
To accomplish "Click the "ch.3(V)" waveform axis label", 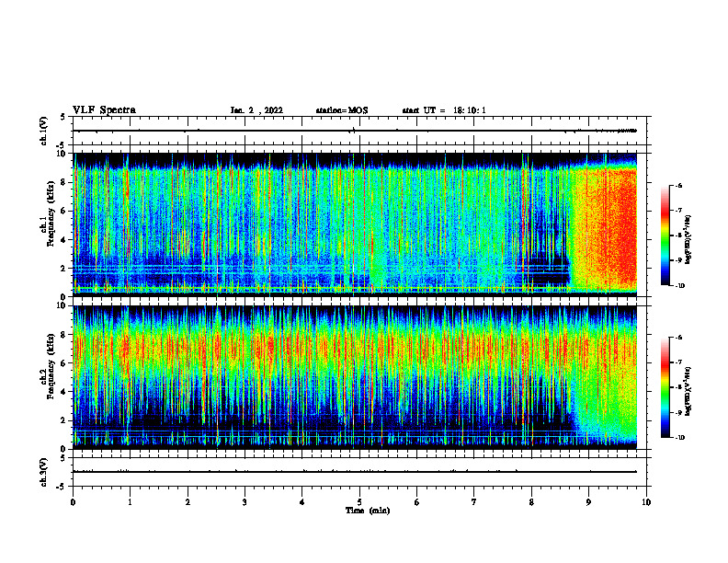I will [43, 473].
